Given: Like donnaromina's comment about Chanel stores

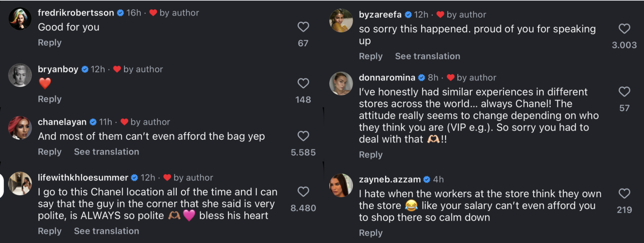Looking at the screenshot, I should pyautogui.click(x=624, y=92).
